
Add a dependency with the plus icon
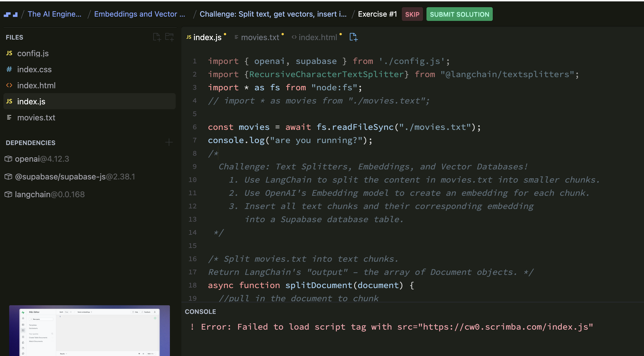pyautogui.click(x=169, y=142)
